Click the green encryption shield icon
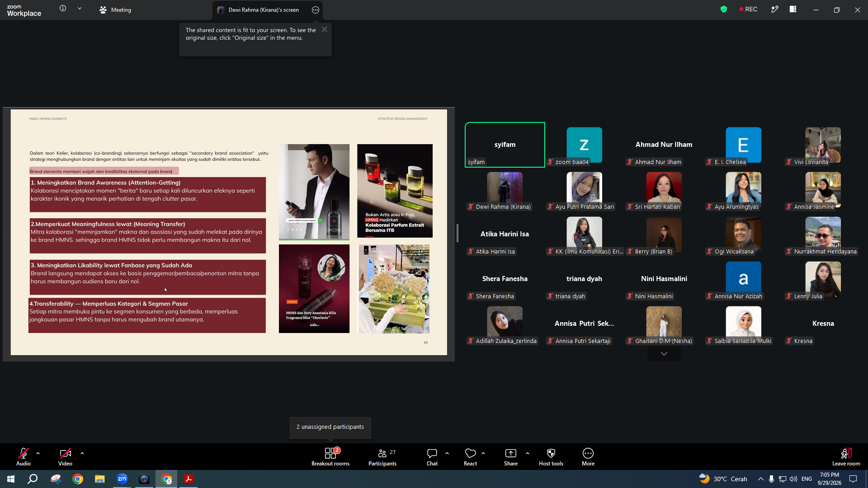 [x=724, y=9]
